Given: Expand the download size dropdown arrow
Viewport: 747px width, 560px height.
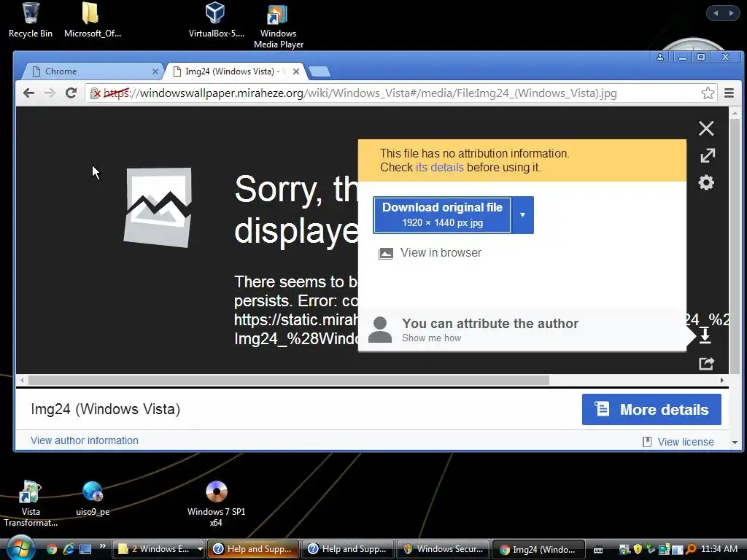Looking at the screenshot, I should click(522, 215).
